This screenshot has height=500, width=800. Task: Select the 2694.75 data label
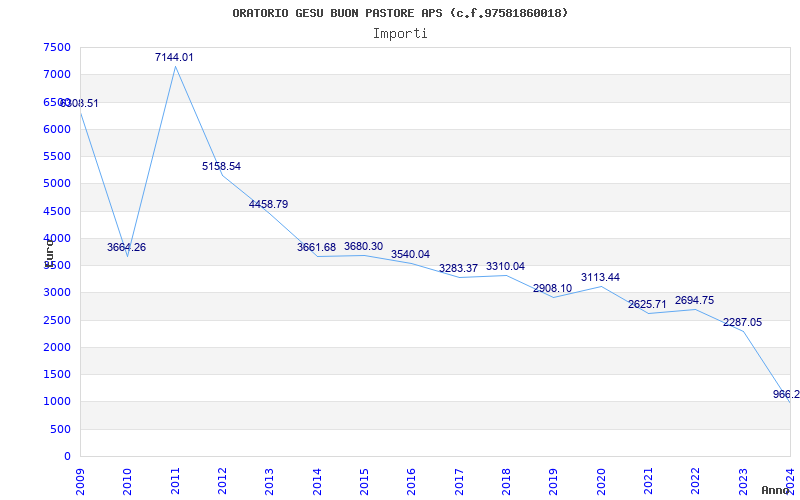(x=694, y=301)
